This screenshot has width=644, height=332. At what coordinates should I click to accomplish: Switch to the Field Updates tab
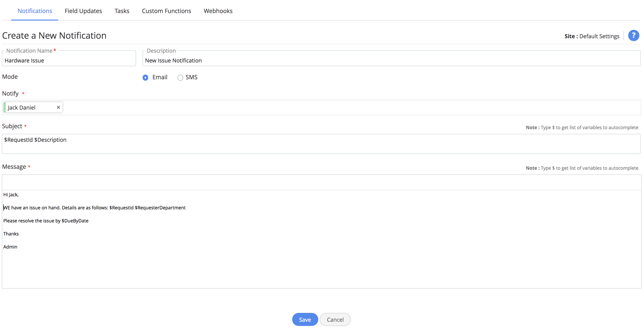coord(83,11)
